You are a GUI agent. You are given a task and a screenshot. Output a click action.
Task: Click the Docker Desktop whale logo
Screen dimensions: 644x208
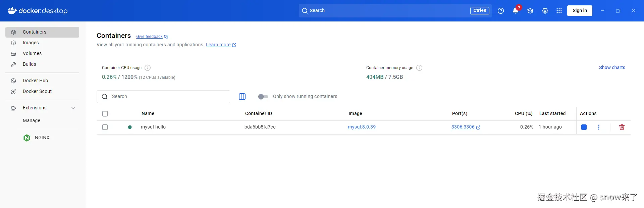pyautogui.click(x=12, y=10)
